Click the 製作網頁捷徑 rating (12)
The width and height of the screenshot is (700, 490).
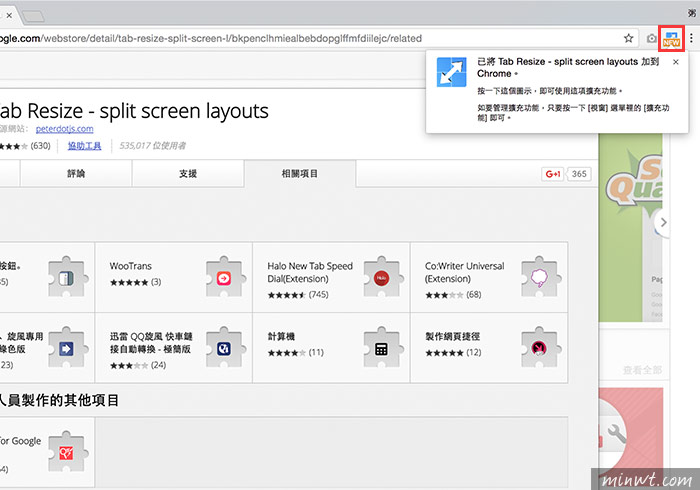click(x=453, y=353)
